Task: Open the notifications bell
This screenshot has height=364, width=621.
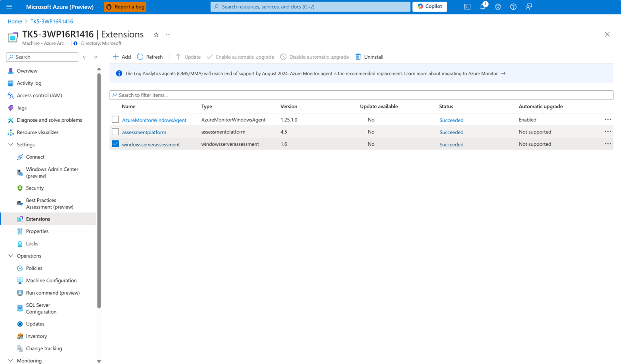Action: pos(483,7)
